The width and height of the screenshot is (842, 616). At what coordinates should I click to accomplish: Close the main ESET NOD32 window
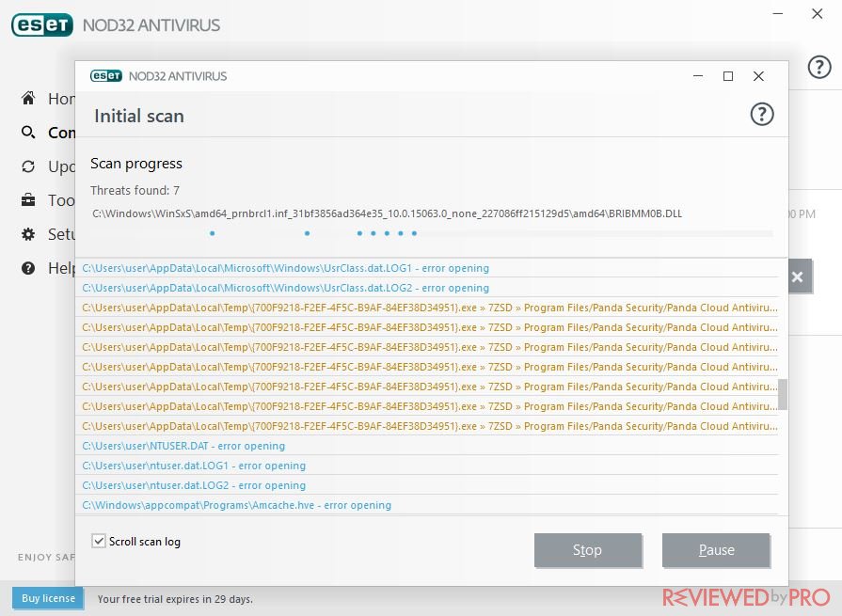pyautogui.click(x=818, y=13)
